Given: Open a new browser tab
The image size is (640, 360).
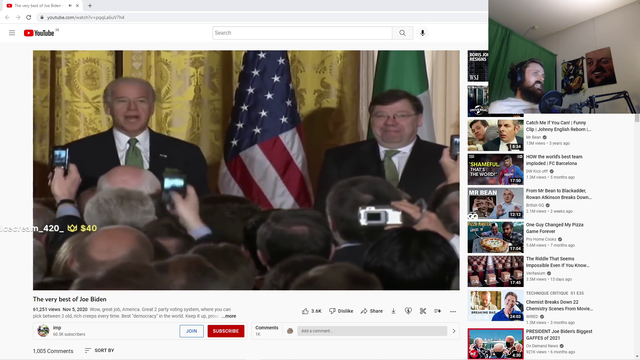Looking at the screenshot, I should [90, 6].
